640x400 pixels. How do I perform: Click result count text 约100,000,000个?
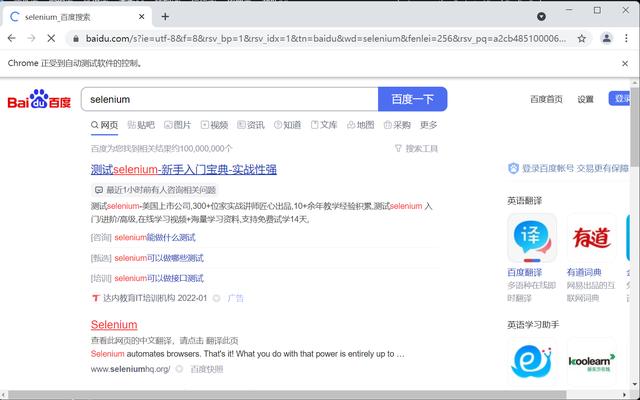(203, 149)
